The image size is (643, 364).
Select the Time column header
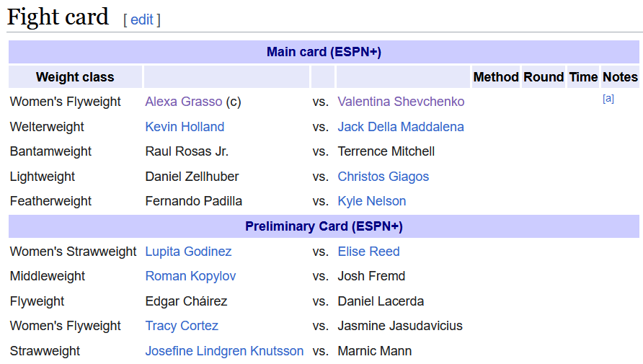(x=583, y=77)
